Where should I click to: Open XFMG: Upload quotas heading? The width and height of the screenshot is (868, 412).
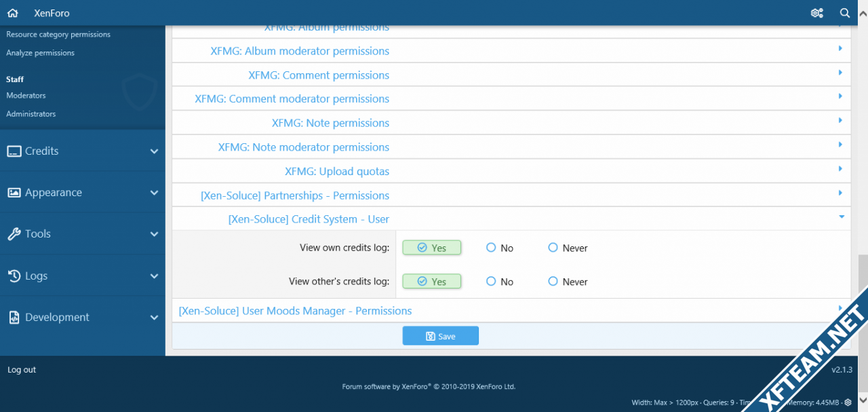337,172
